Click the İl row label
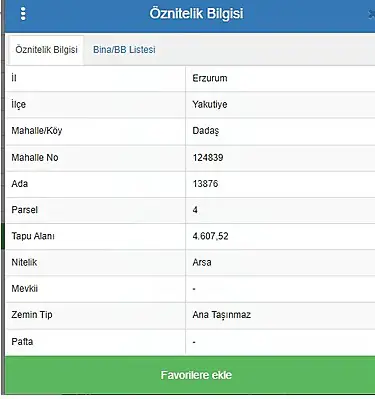Image resolution: width=375 pixels, height=399 pixels. click(x=14, y=78)
